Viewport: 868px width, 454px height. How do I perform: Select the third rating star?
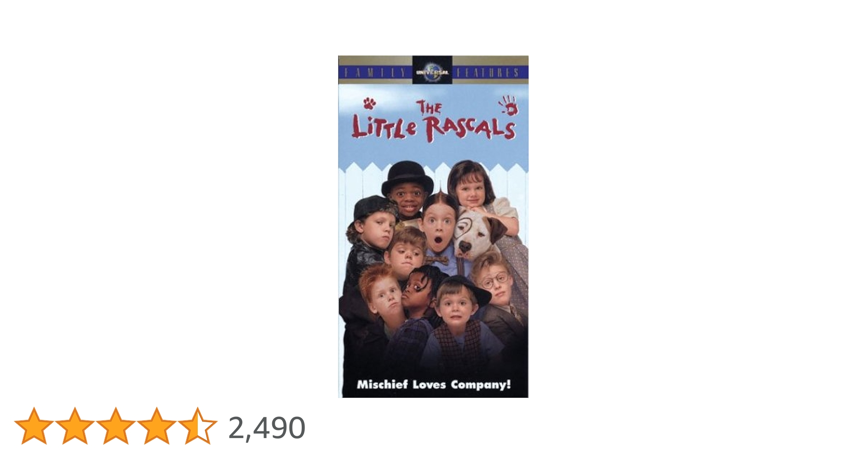tap(115, 426)
